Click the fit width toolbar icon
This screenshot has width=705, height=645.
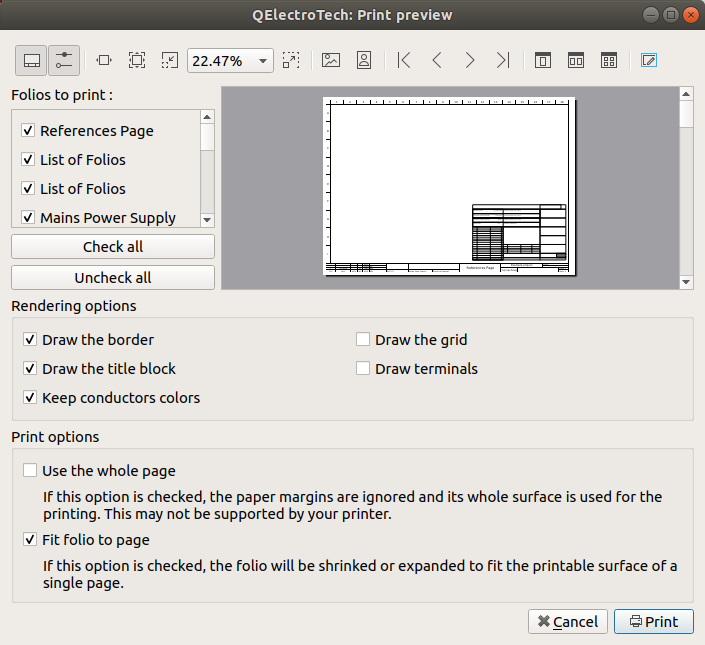click(x=104, y=60)
